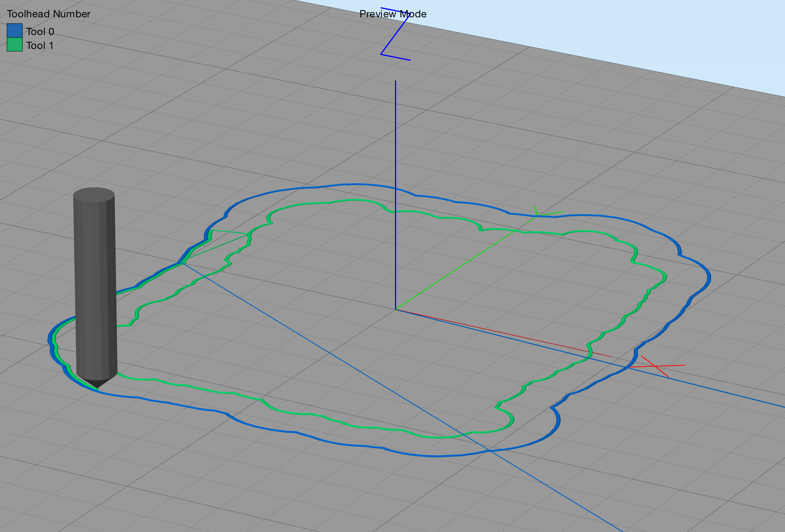Select the "Toolhead Number" legend title

point(49,14)
